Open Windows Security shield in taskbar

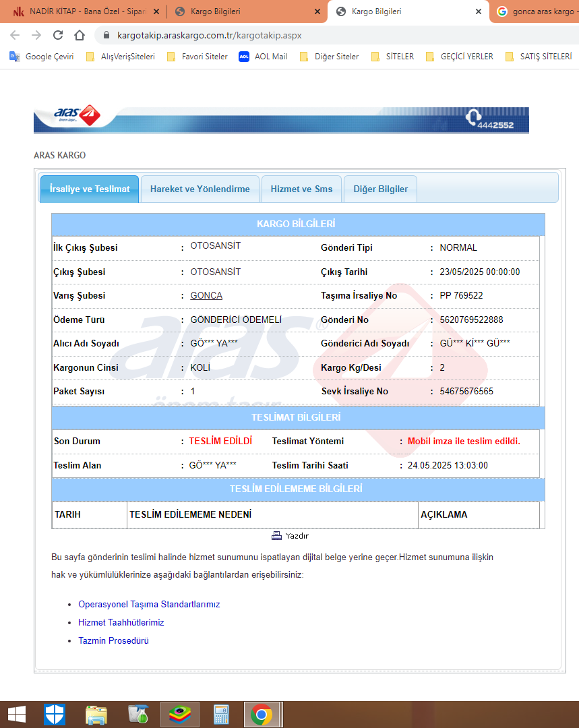point(55,715)
